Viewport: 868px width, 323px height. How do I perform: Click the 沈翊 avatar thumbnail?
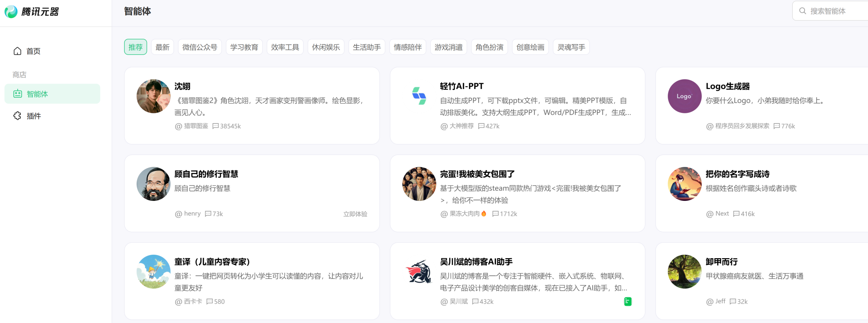[153, 96]
